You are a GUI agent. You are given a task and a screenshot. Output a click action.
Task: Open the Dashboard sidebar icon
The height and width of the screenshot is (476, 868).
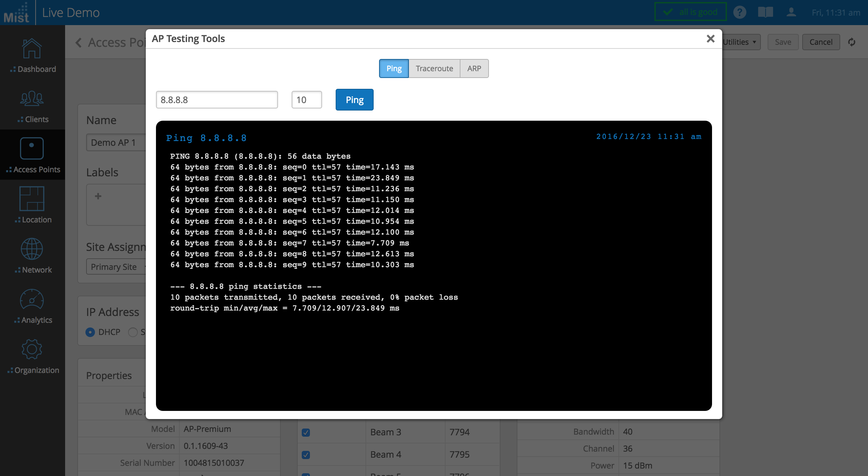(32, 49)
